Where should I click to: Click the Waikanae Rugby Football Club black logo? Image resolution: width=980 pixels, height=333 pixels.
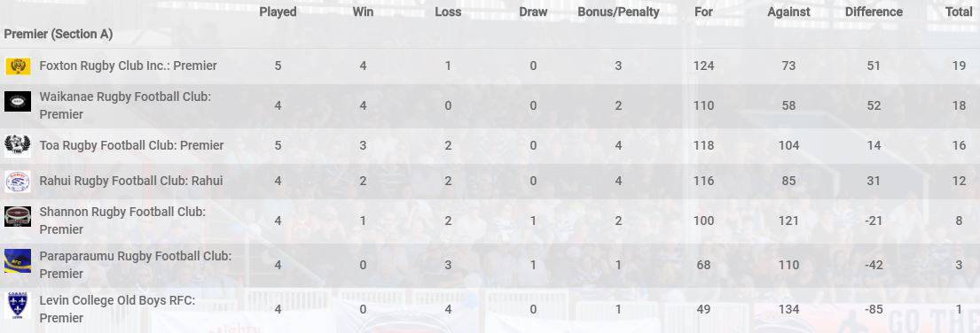pos(18,102)
